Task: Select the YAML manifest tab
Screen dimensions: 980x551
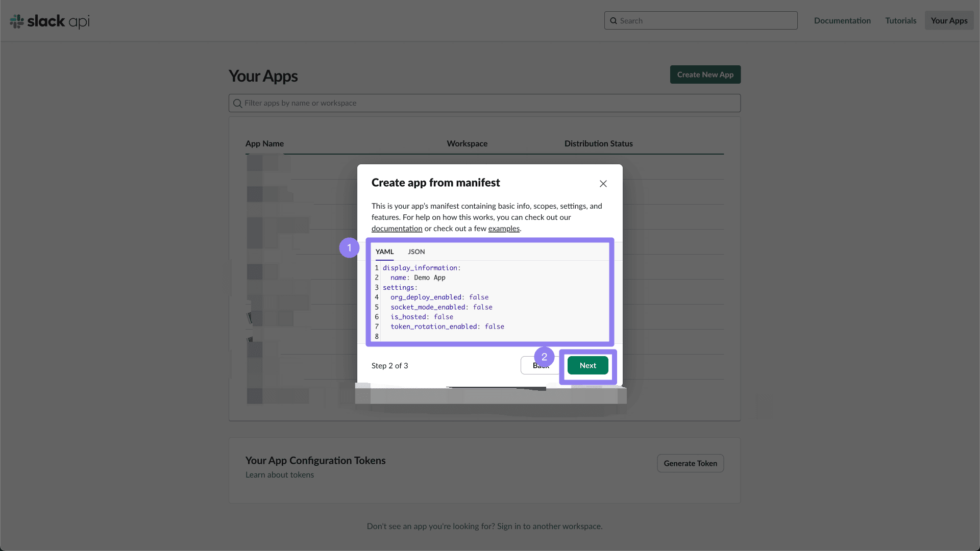Action: pyautogui.click(x=384, y=252)
